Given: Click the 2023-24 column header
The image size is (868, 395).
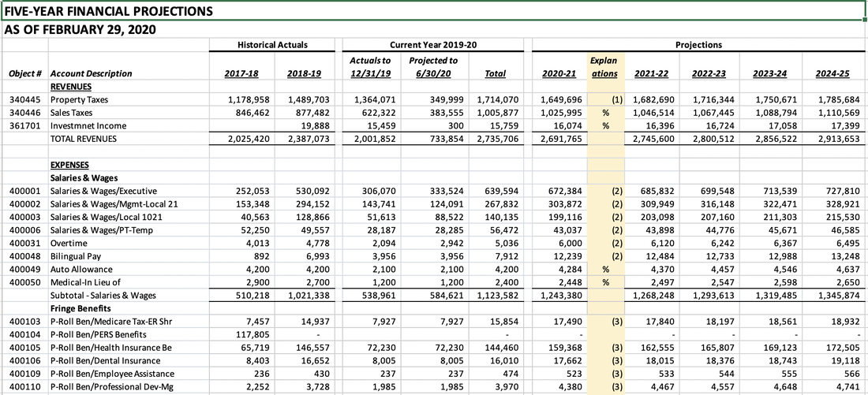Looking at the screenshot, I should pos(771,73).
